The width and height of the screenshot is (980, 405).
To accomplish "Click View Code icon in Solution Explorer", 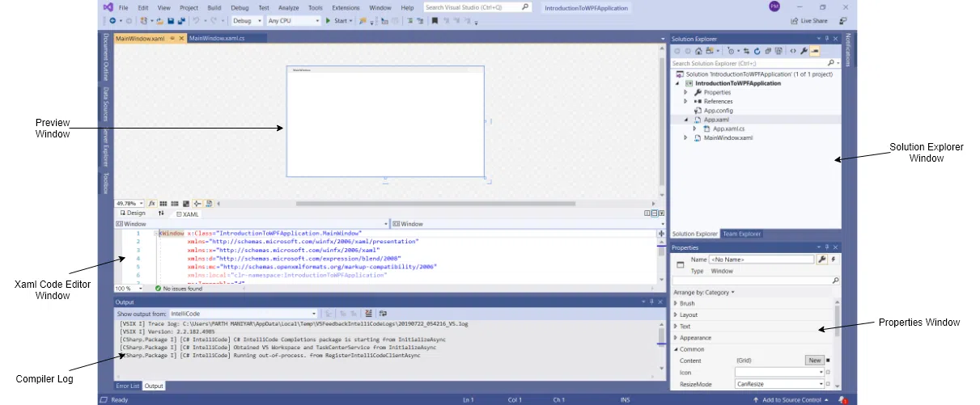I will tap(793, 51).
